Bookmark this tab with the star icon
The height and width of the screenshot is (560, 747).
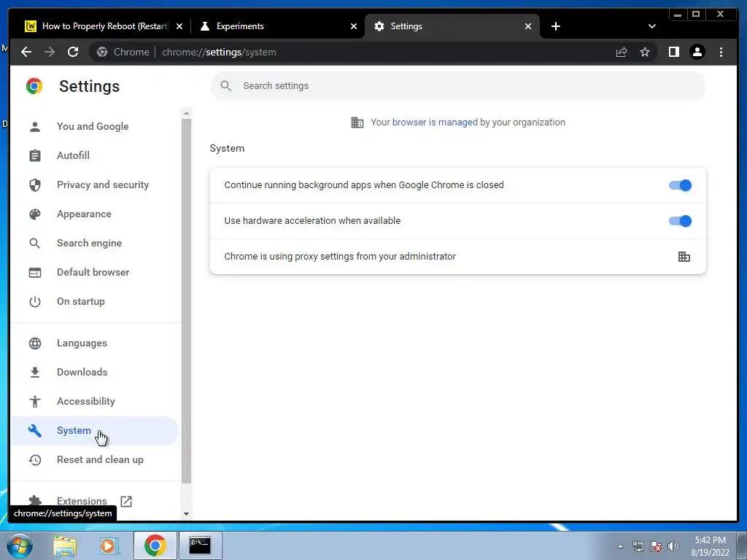click(645, 52)
